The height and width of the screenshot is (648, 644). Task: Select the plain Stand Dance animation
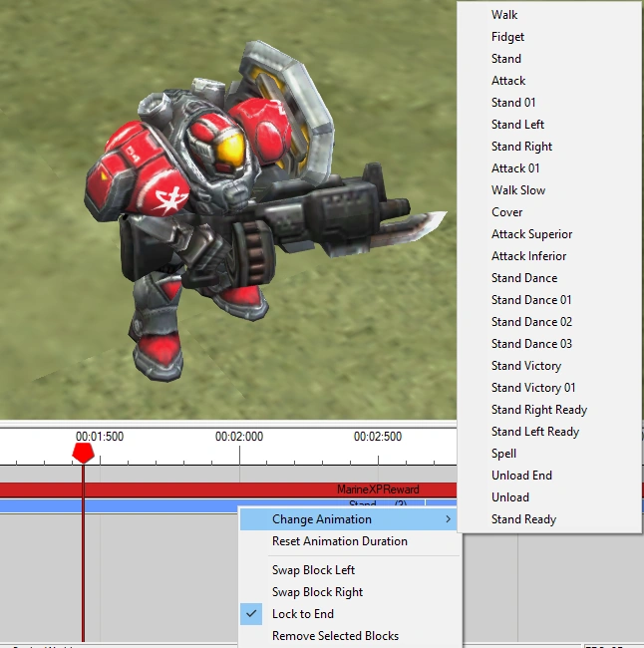click(x=549, y=278)
